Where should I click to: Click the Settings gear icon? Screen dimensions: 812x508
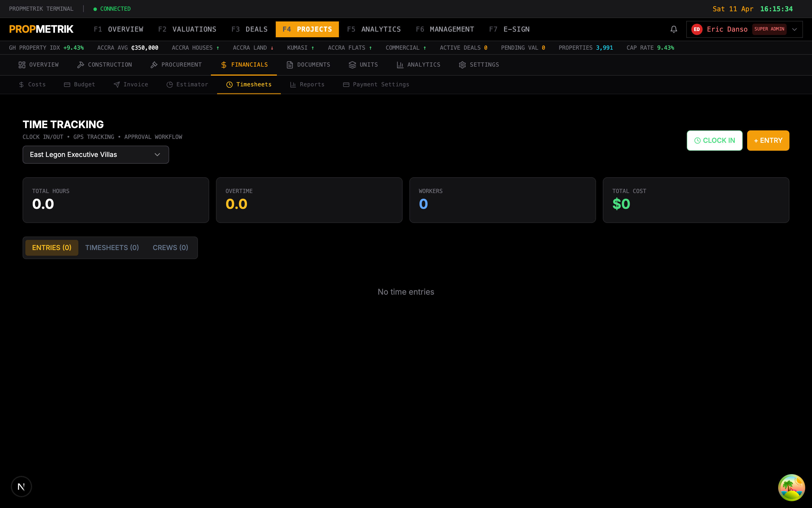462,65
